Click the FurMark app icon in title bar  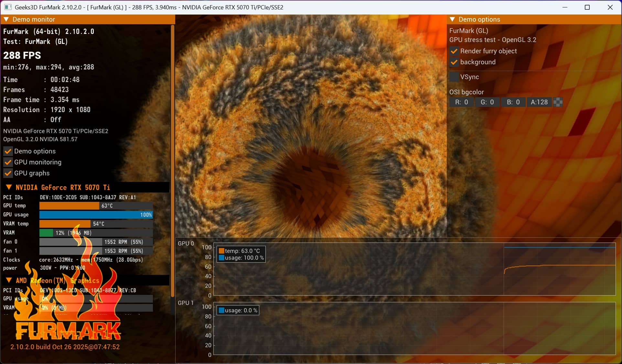pos(8,7)
